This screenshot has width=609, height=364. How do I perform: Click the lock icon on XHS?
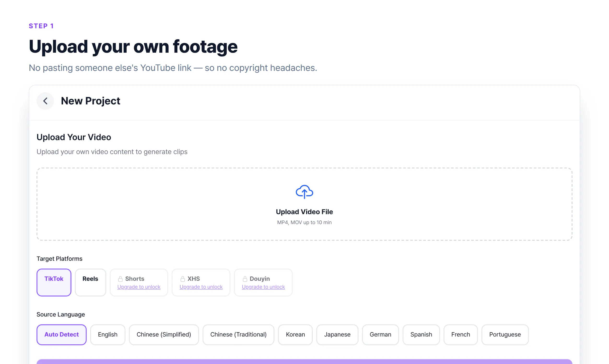coord(183,279)
